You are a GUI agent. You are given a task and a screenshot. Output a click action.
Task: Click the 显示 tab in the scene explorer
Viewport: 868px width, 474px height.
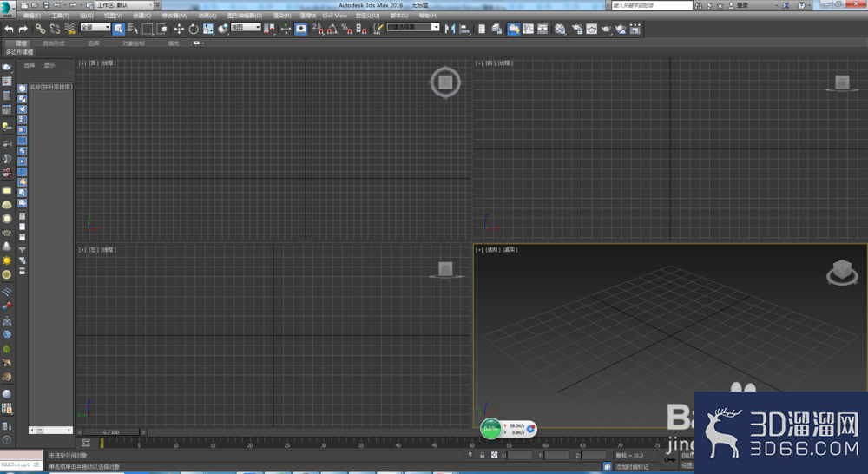(49, 65)
